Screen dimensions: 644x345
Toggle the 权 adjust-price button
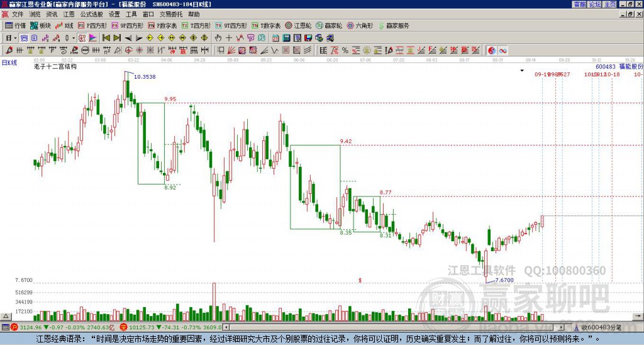coord(82,38)
